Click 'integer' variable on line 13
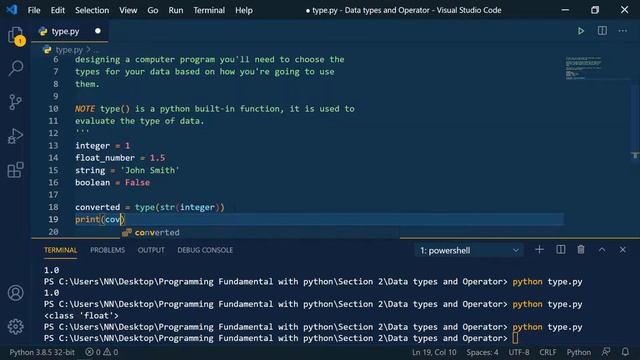640x360 pixels. tap(92, 146)
